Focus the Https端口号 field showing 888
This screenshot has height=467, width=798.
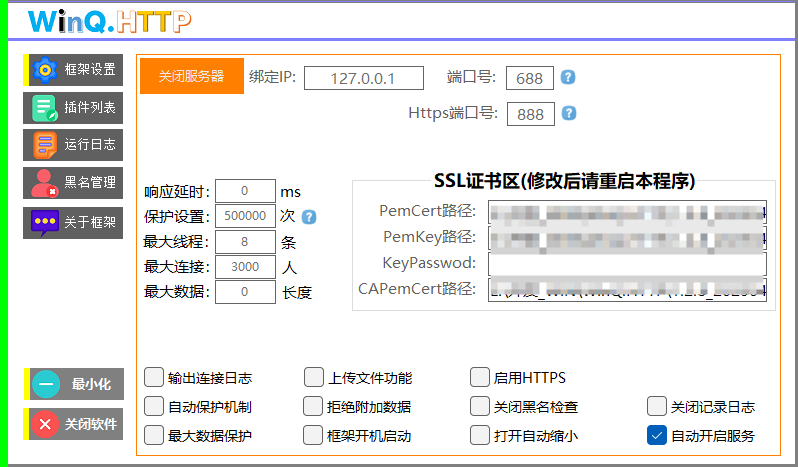point(531,114)
